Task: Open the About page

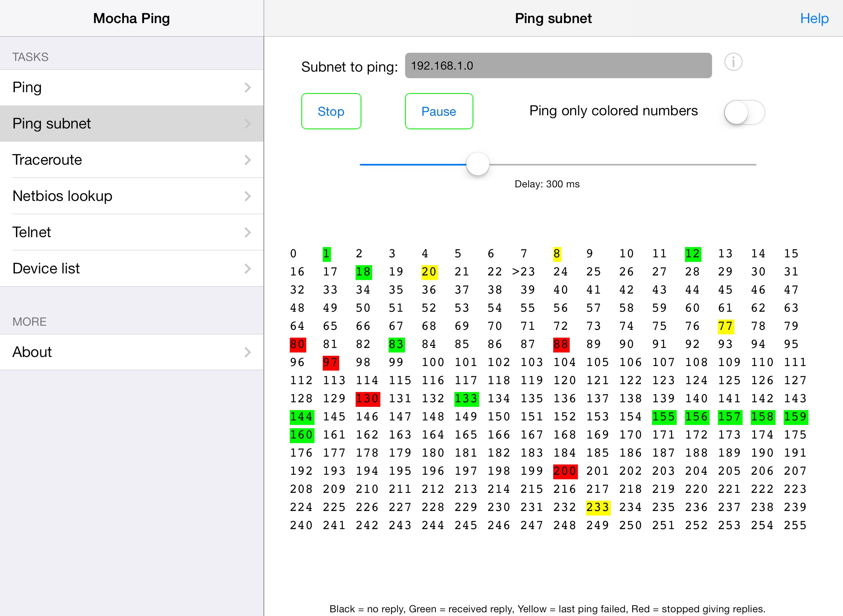Action: 132,352
